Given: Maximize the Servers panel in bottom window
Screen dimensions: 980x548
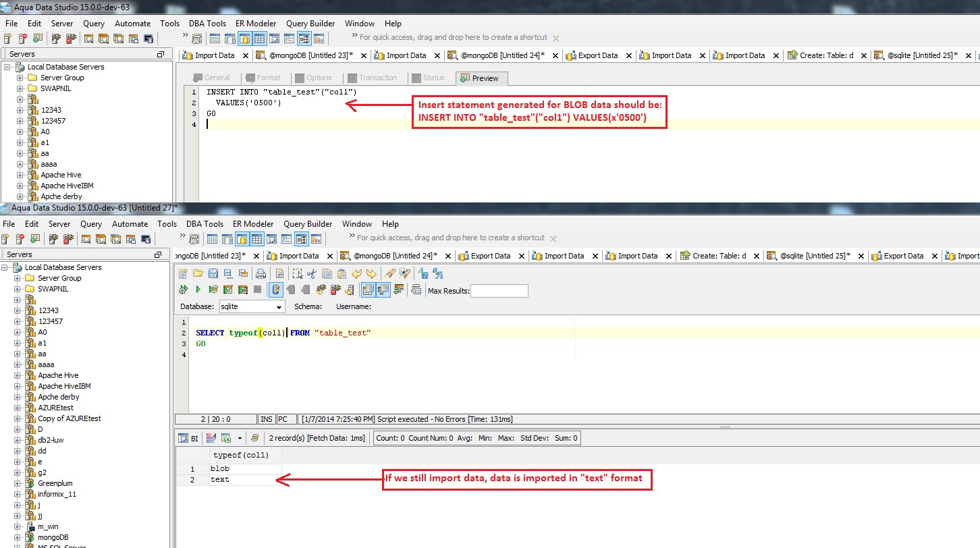Looking at the screenshot, I should click(158, 254).
